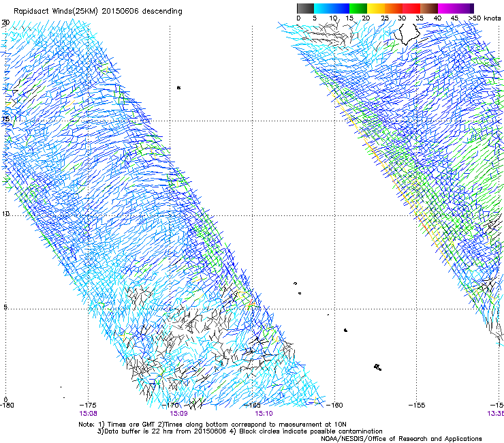Click the island dot near 4N, -159.5
Viewport: 504px width, 443px height.
pos(345,330)
